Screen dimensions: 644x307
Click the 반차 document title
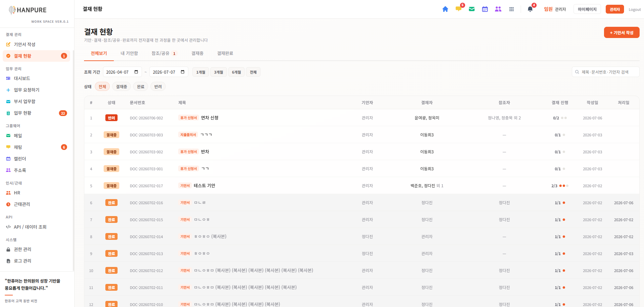205,152
